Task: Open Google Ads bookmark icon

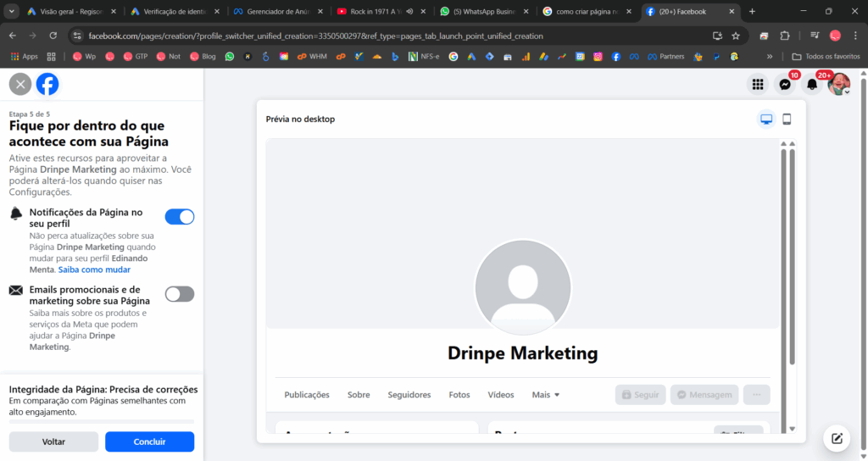Action: [x=471, y=57]
